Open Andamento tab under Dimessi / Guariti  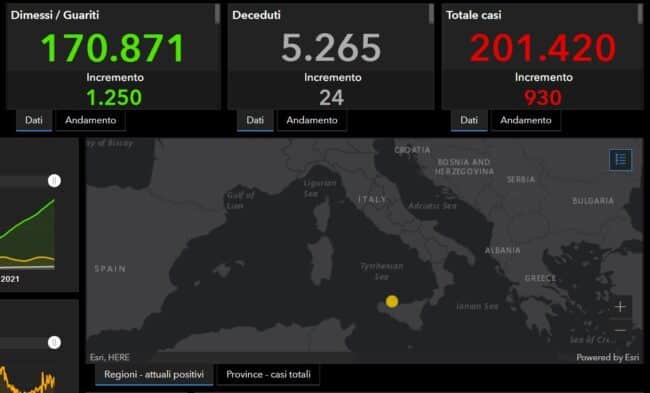(x=90, y=120)
